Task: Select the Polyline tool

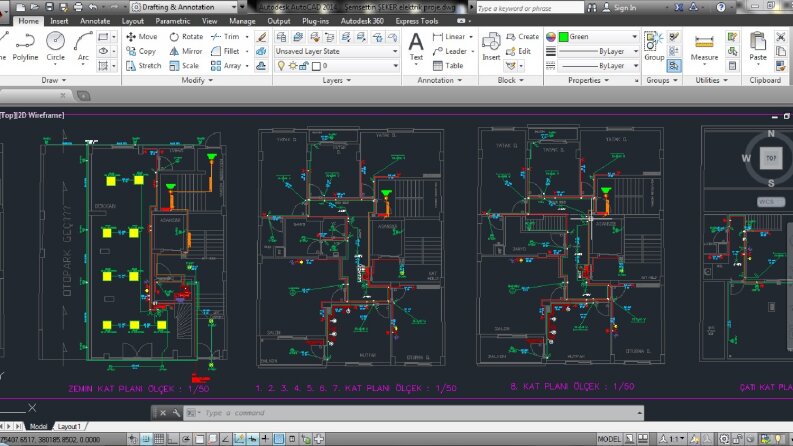Action: [x=25, y=47]
